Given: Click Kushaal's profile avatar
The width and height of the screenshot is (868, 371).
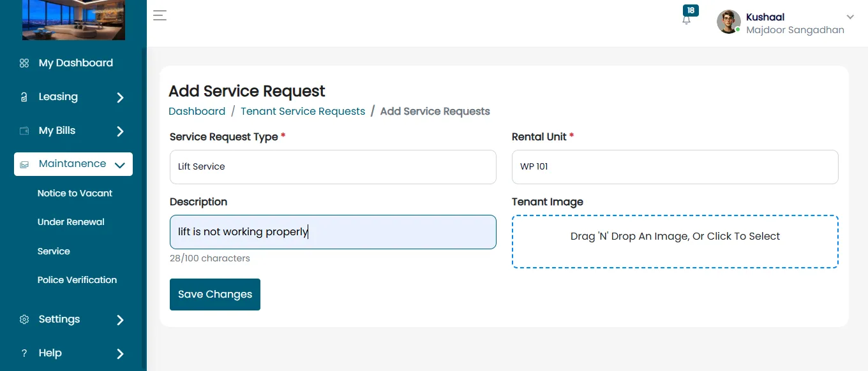Looking at the screenshot, I should click(729, 22).
